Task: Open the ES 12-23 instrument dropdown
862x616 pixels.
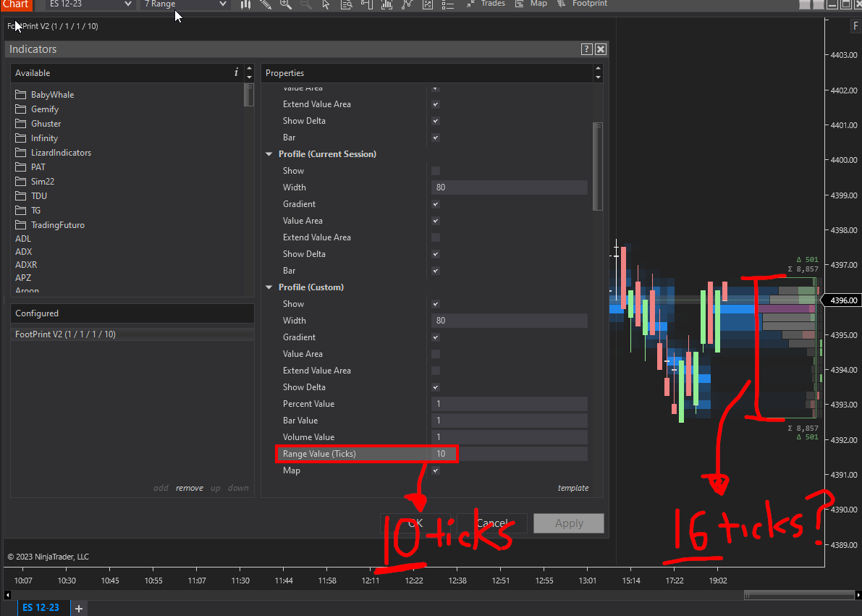Action: pyautogui.click(x=90, y=4)
